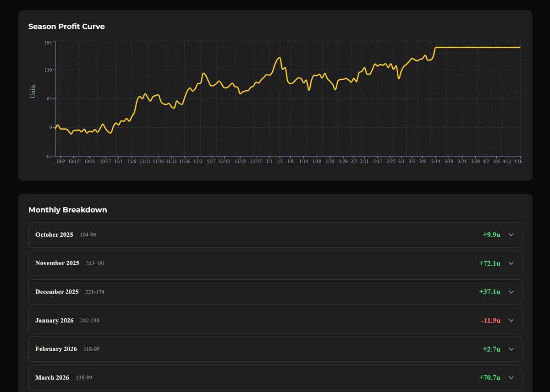Screen dimensions: 550x392
Task: Click the 138-89 record text
Action: tap(84, 378)
